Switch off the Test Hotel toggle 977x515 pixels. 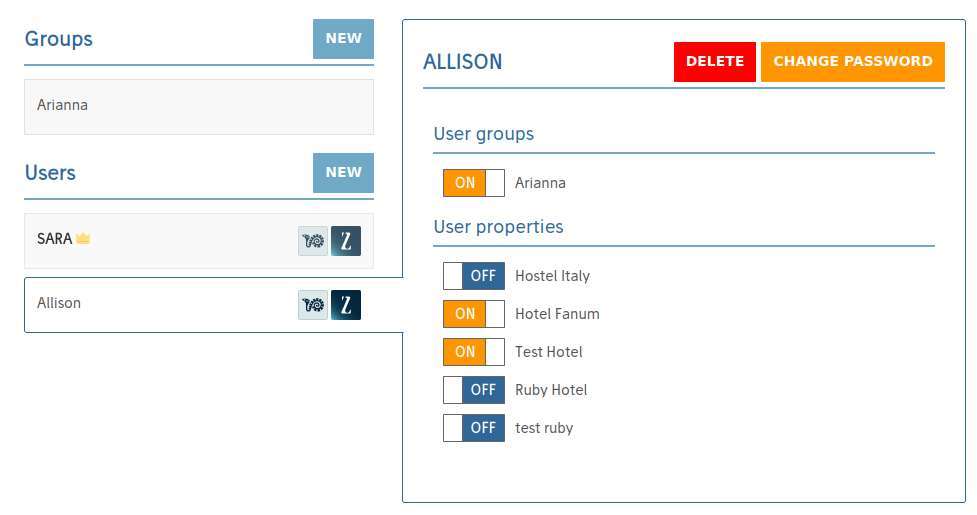tap(474, 352)
